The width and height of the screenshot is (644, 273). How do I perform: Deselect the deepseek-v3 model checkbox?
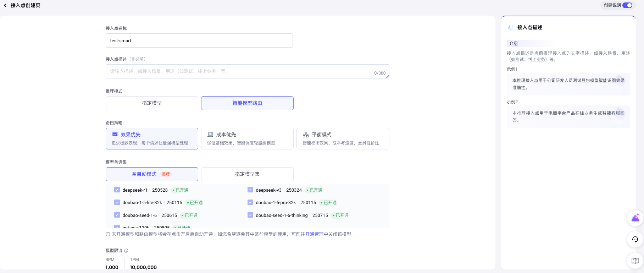point(250,190)
